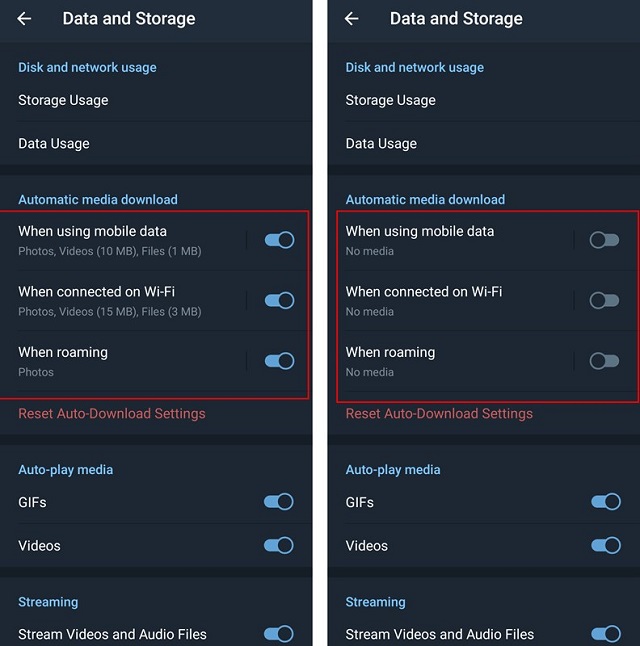
Task: Open Data Usage on right screen
Action: point(484,143)
